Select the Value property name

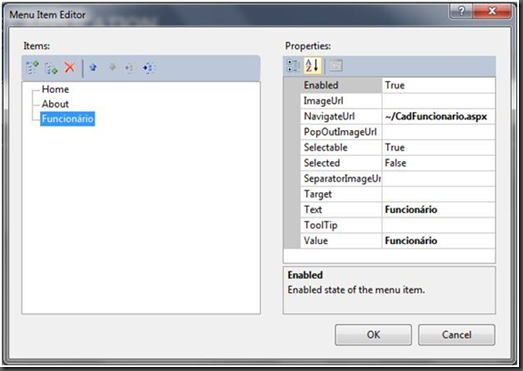(x=341, y=241)
